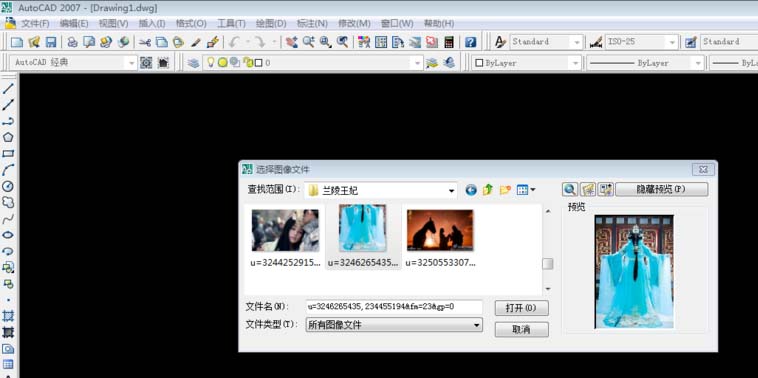
Task: Click the 隐藏预览(P) button
Action: click(661, 189)
